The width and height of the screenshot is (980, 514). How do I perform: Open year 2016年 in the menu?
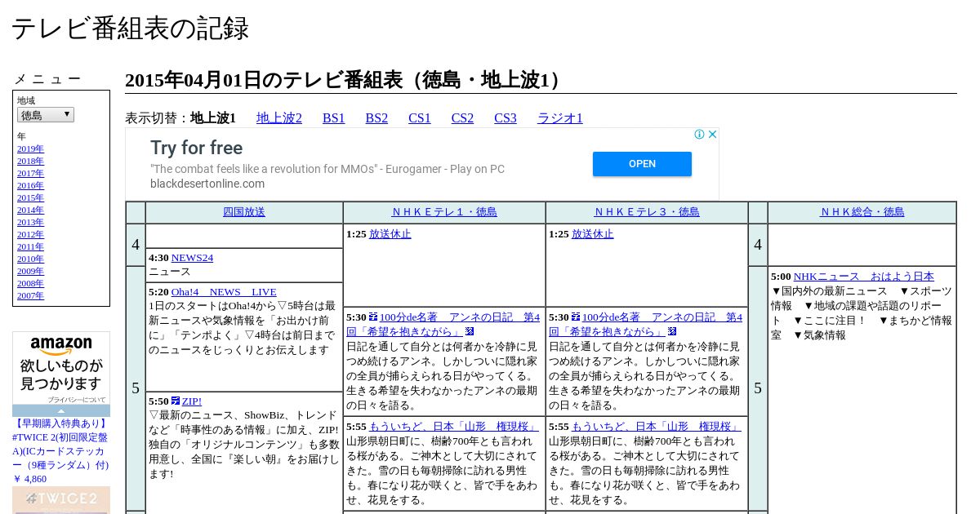pyautogui.click(x=30, y=186)
